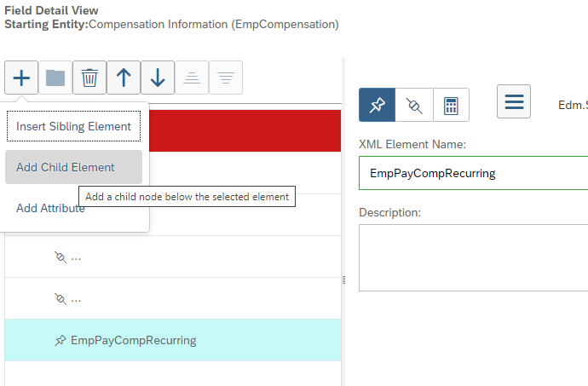The image size is (588, 386).
Task: Click the folder icon in toolbar
Action: [x=55, y=78]
